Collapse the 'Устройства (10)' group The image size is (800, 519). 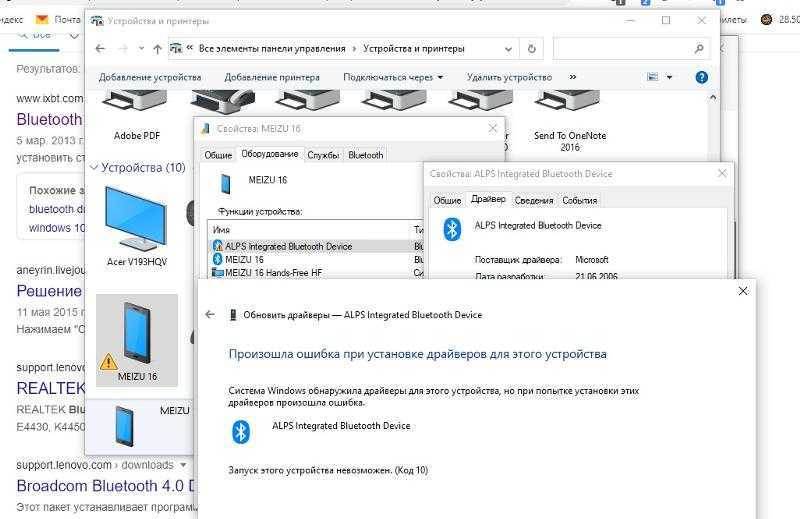[x=94, y=167]
